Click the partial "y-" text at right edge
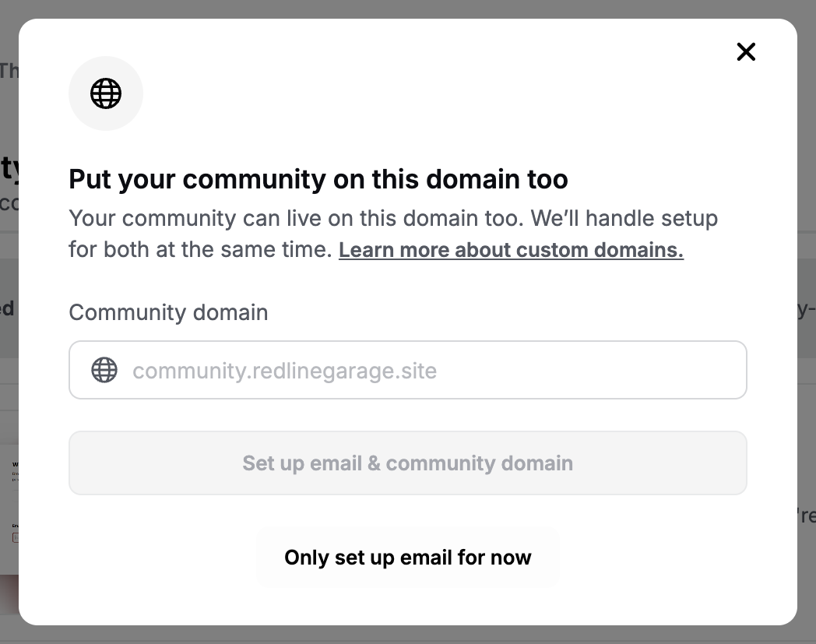The width and height of the screenshot is (816, 644). coord(806,309)
